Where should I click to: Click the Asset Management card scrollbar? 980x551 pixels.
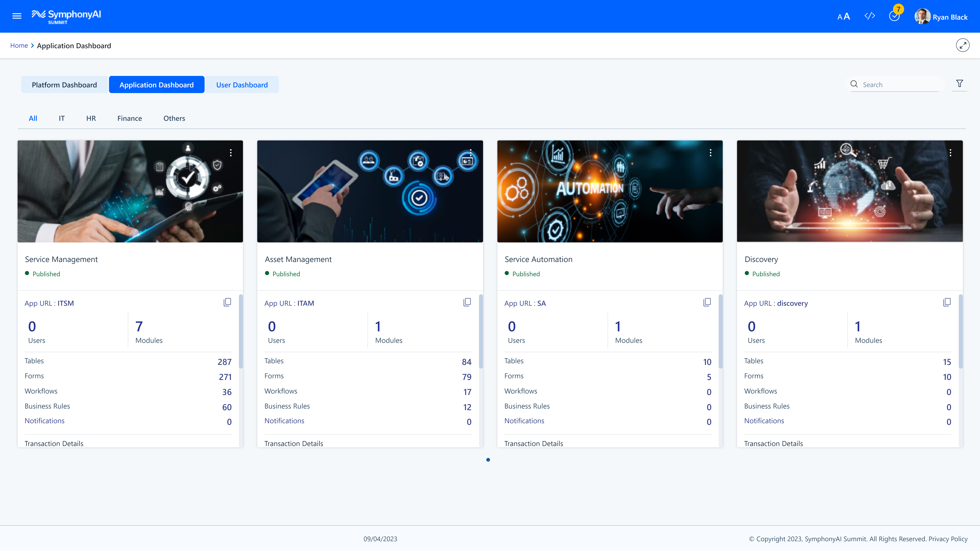pos(481,331)
